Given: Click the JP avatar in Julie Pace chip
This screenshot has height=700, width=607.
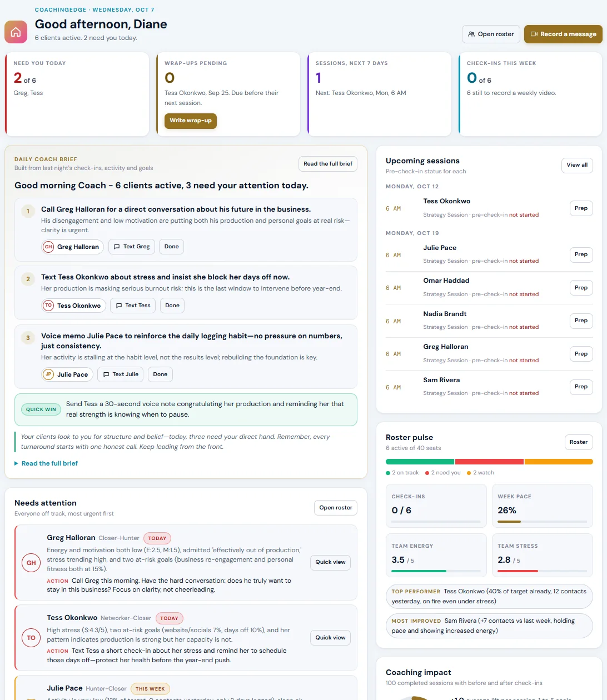Looking at the screenshot, I should click(48, 374).
